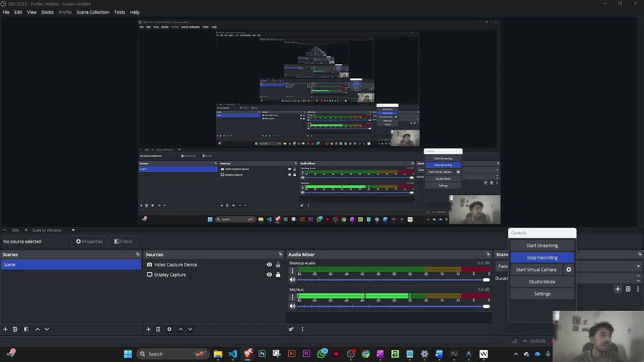
Task: Open the Docks menu
Action: 47,12
